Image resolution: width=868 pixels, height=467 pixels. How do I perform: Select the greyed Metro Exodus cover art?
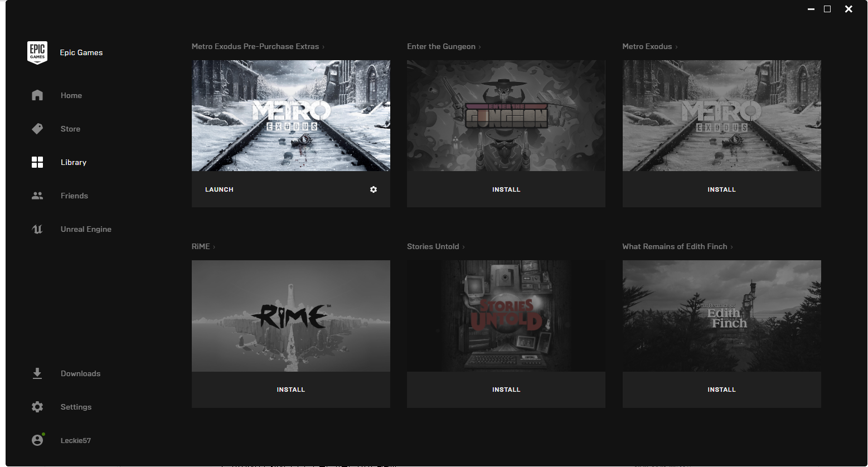point(721,115)
